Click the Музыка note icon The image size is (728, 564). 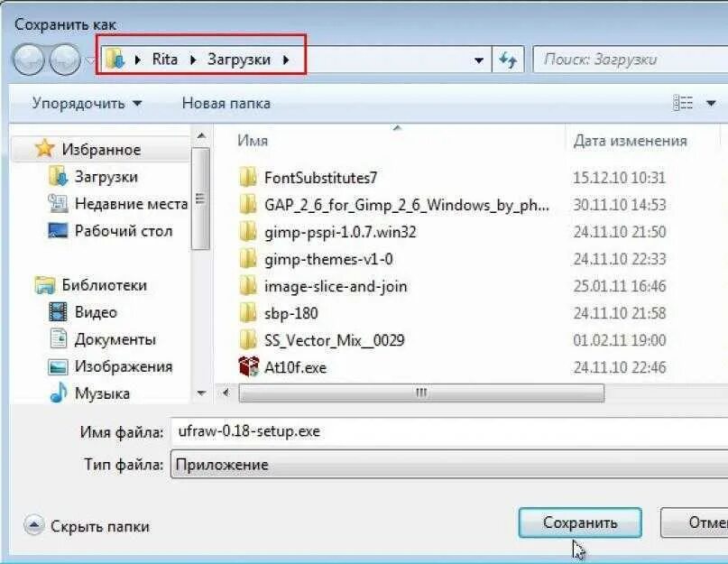coord(58,393)
